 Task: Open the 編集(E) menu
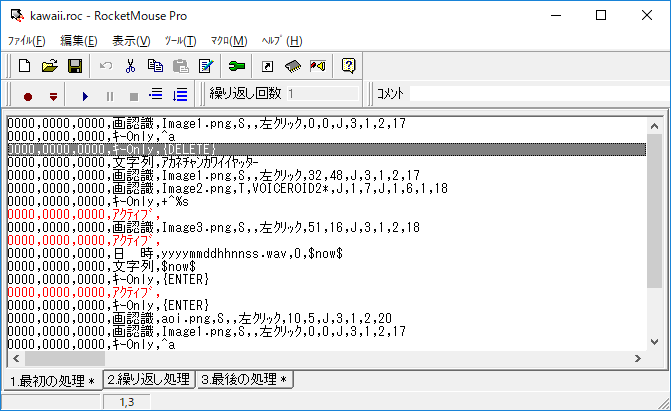[79, 41]
